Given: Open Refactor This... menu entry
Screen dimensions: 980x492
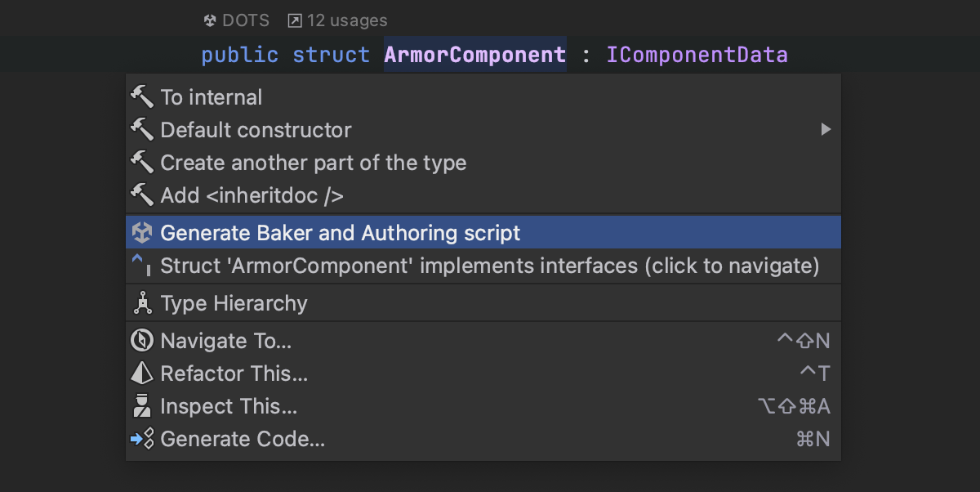Looking at the screenshot, I should point(234,373).
